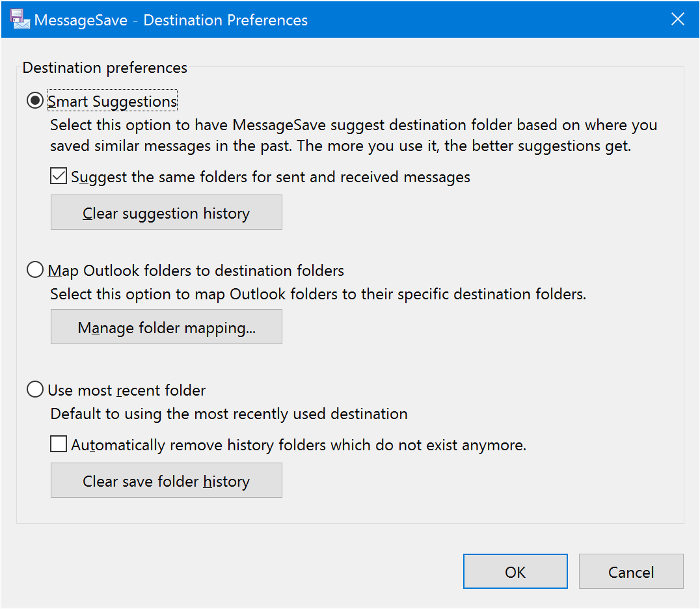This screenshot has width=700, height=609.
Task: Click the MessageSave app icon in title bar
Action: tap(20, 20)
